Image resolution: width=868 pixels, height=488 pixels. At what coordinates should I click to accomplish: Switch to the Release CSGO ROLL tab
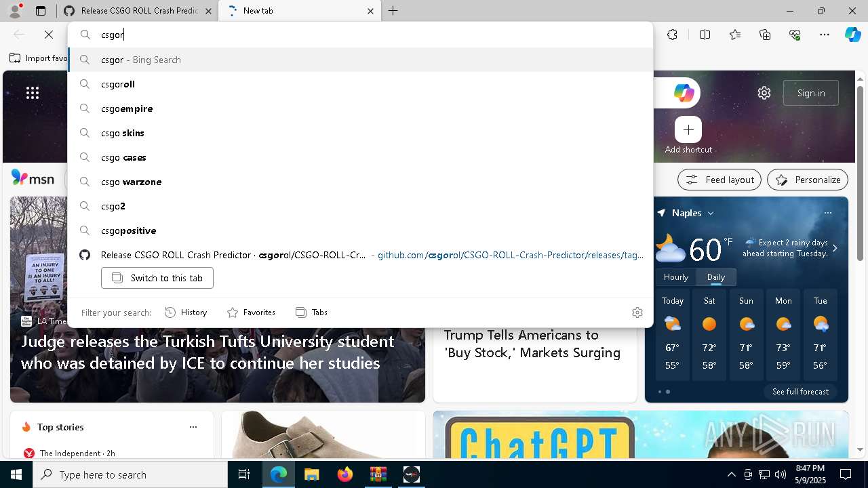[x=138, y=11]
